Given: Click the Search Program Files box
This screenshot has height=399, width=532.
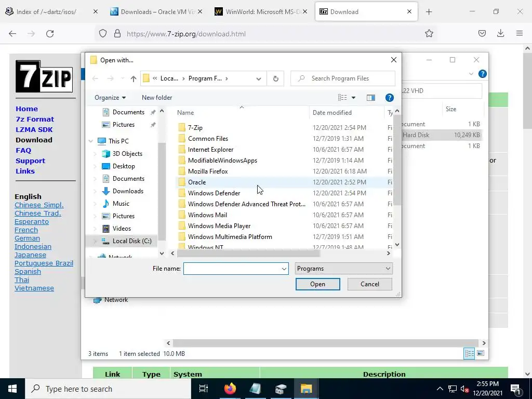Looking at the screenshot, I should click(x=343, y=79).
